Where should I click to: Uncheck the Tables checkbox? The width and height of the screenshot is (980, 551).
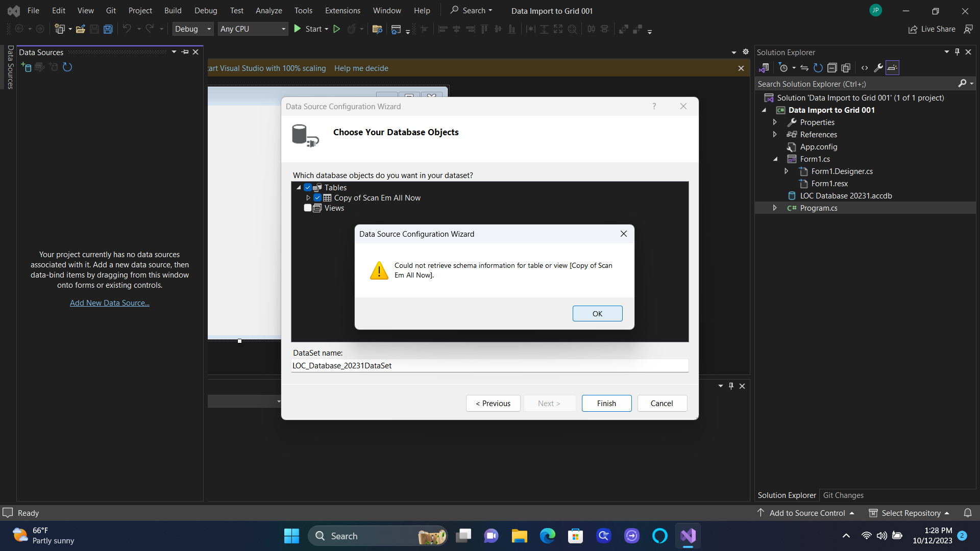pos(308,187)
